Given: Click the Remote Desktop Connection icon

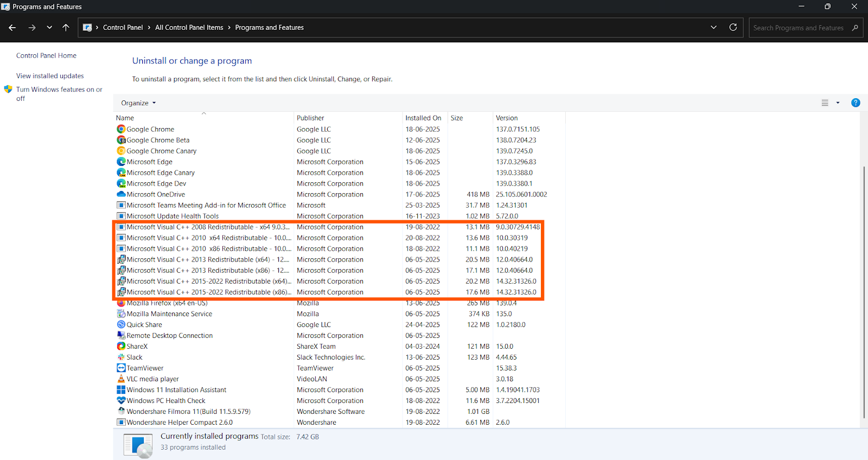Looking at the screenshot, I should click(x=121, y=335).
